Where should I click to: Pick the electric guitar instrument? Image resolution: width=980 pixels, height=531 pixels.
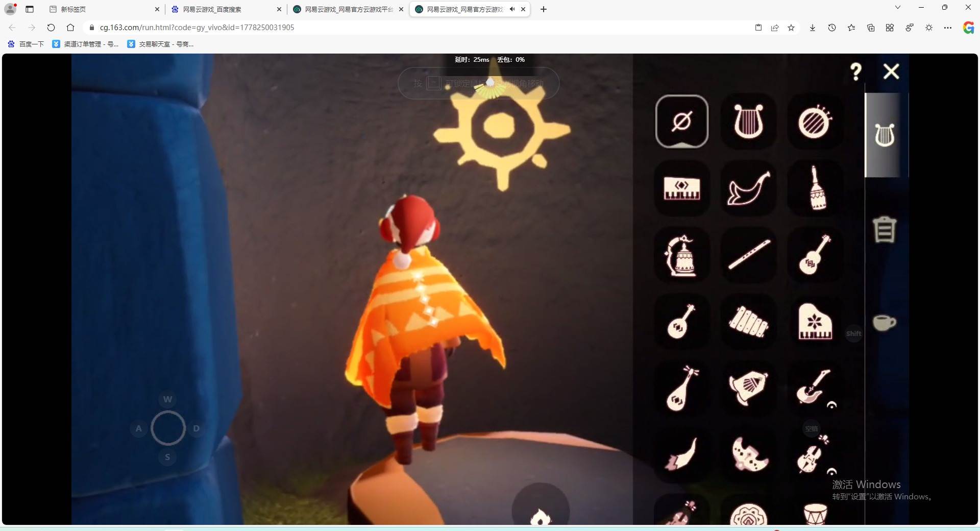(x=815, y=388)
